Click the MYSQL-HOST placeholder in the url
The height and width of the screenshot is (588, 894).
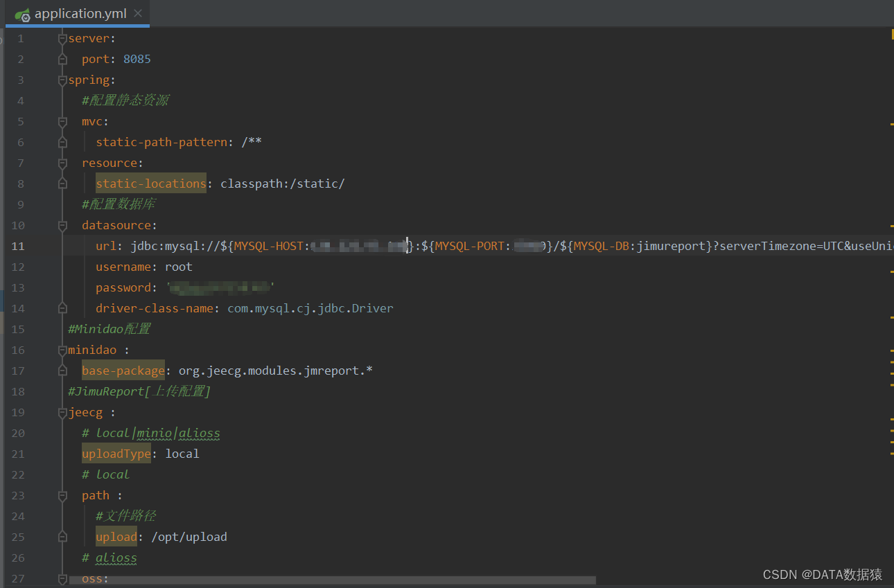pyautogui.click(x=269, y=247)
